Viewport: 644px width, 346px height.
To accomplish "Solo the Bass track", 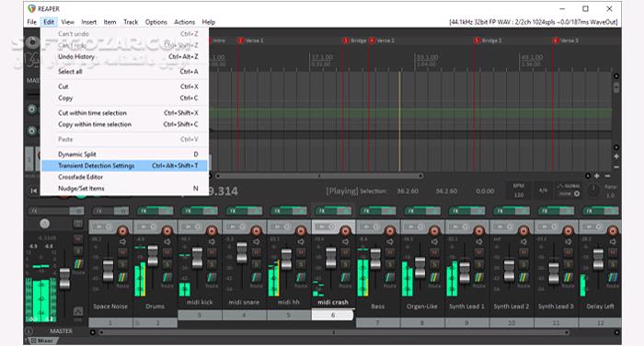I will click(390, 264).
